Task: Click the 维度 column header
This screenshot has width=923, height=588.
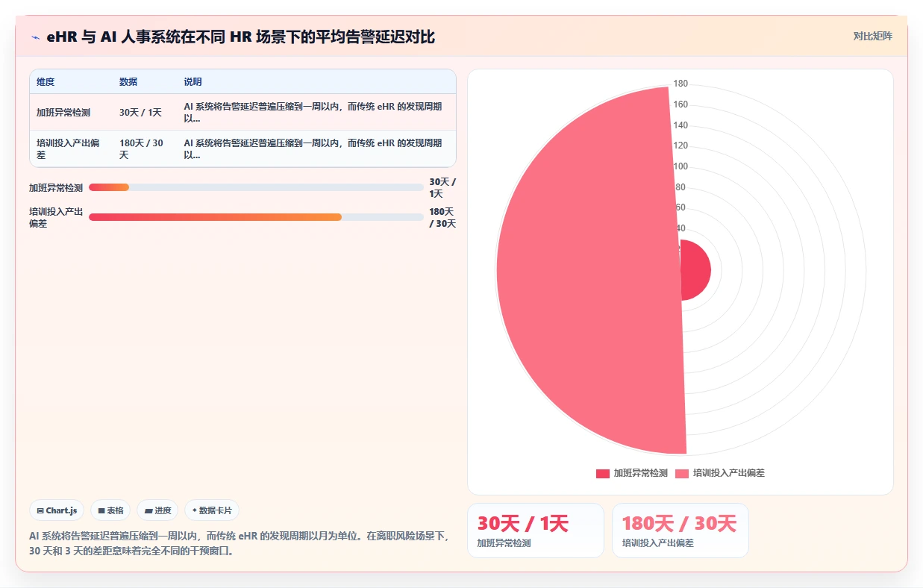Action: point(46,82)
